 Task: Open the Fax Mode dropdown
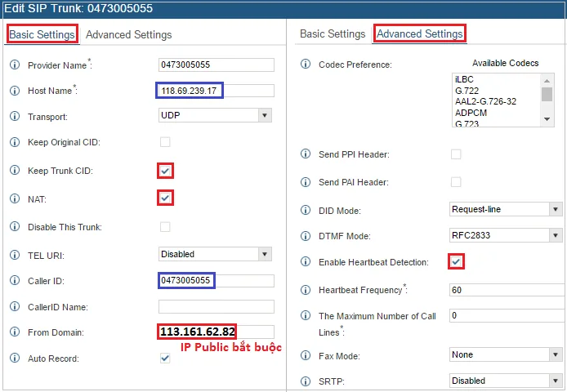pos(505,354)
